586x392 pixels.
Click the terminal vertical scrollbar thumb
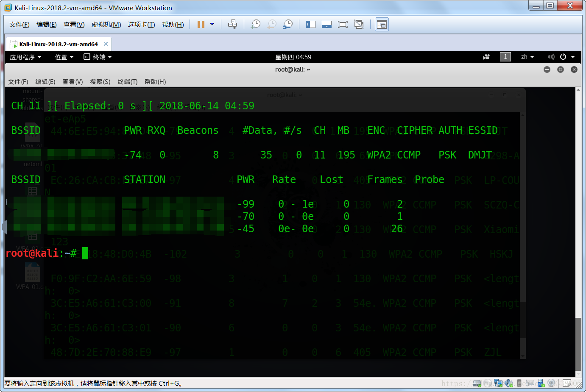[578, 343]
